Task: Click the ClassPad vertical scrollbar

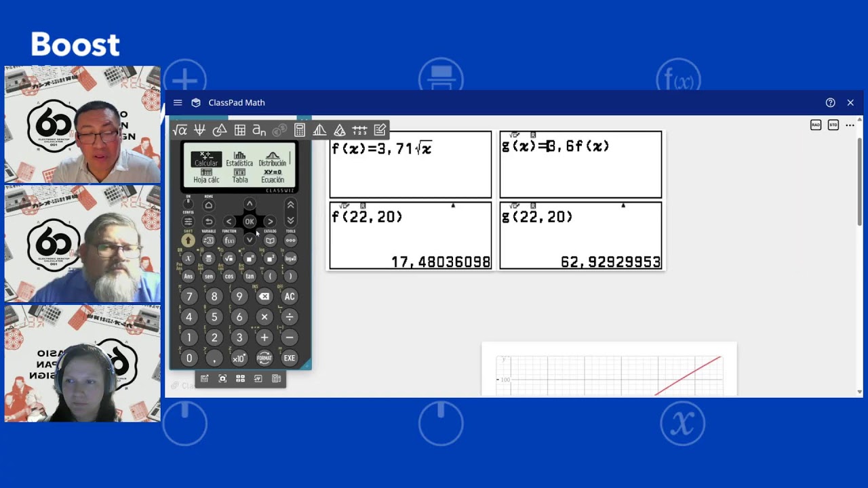Action: (860, 182)
